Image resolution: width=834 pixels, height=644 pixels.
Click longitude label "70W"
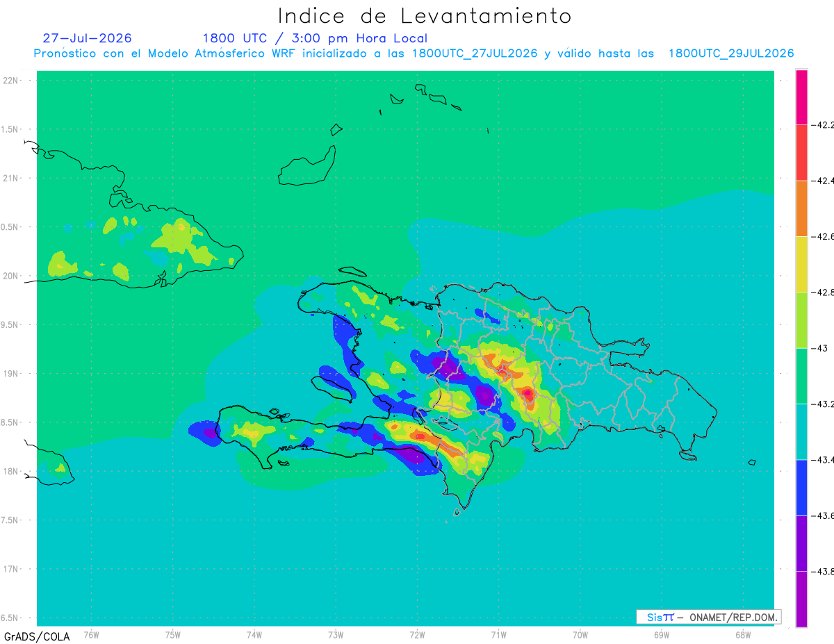point(580,634)
